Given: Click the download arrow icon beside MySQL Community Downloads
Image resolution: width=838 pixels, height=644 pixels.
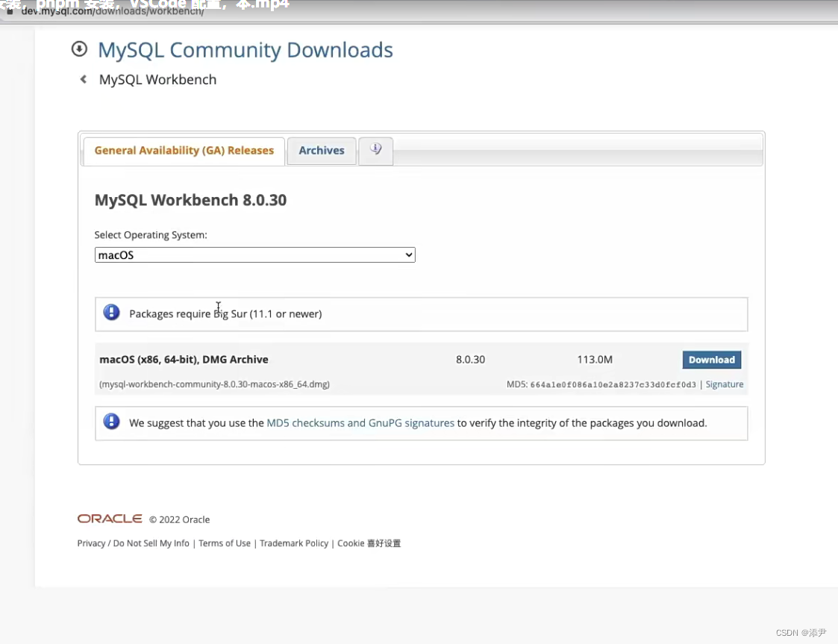Looking at the screenshot, I should pyautogui.click(x=79, y=49).
